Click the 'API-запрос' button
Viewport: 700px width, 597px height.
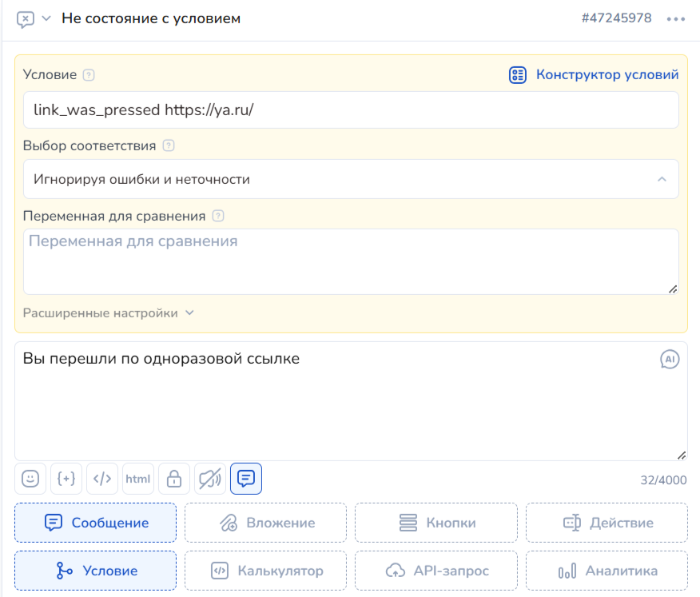tap(436, 571)
